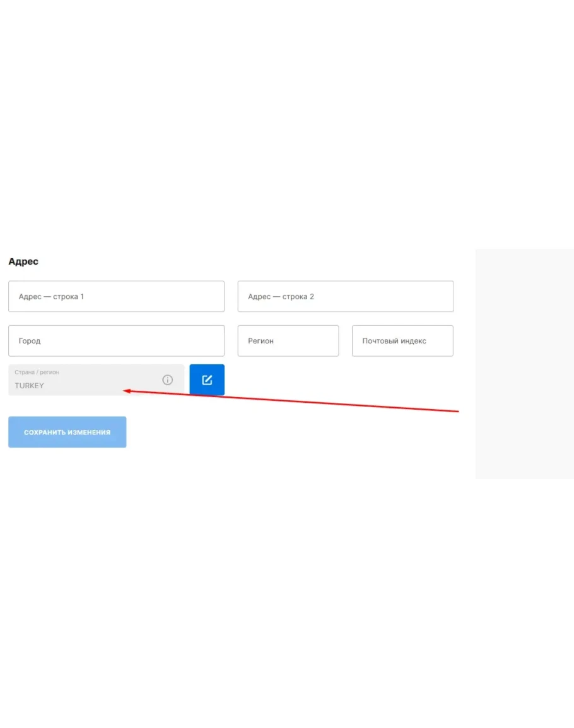Click the 'Адрес' section heading
The width and height of the screenshot is (574, 728).
pos(23,262)
